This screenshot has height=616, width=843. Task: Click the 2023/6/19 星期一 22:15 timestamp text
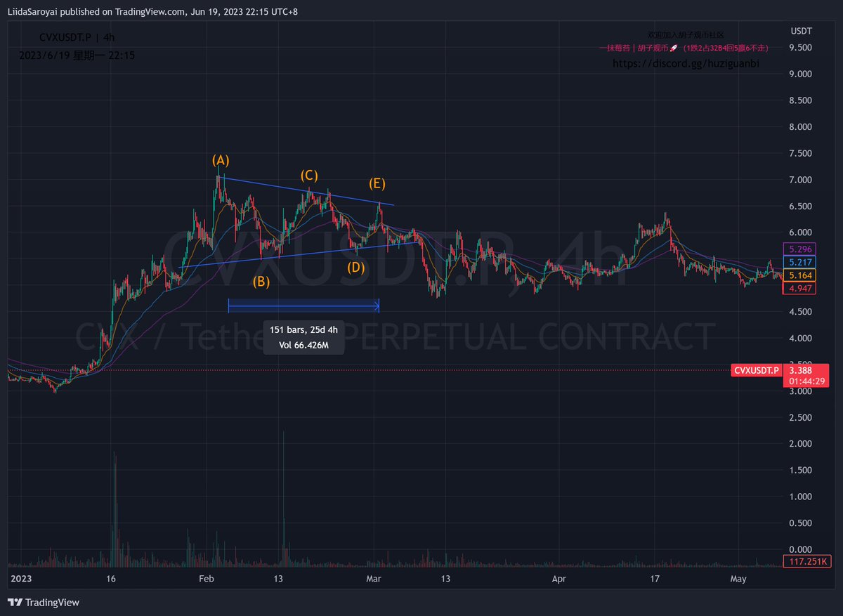click(77, 55)
